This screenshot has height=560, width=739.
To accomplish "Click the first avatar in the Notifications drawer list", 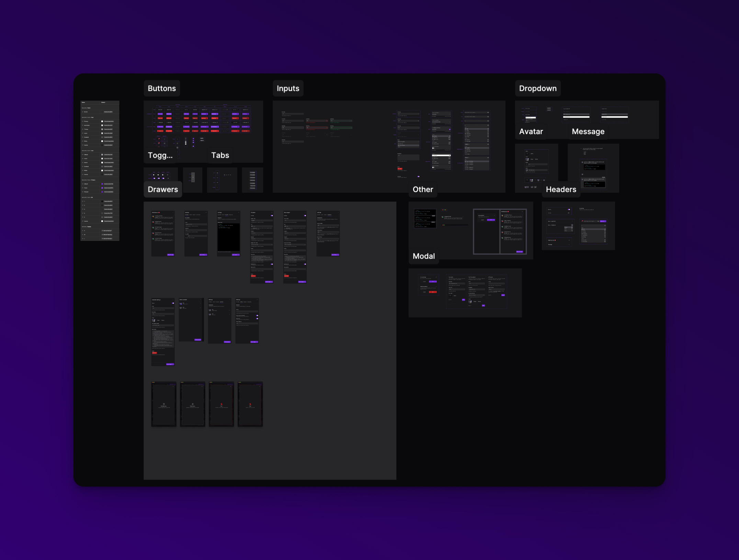I will tap(153, 217).
